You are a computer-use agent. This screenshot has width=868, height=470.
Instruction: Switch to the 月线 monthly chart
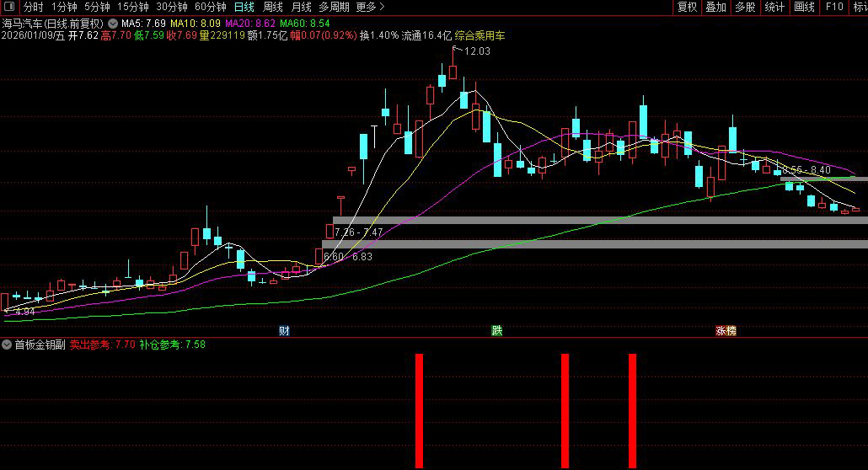tap(301, 8)
